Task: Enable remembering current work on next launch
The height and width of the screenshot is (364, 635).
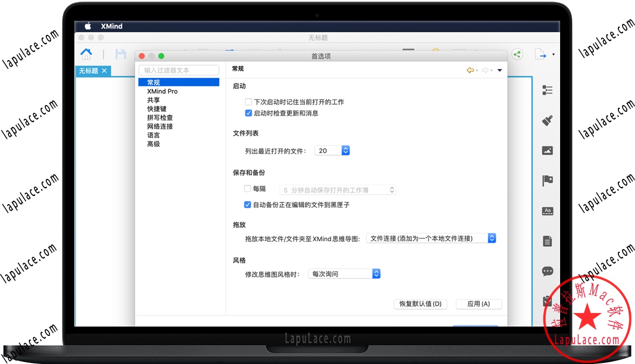Action: 248,102
